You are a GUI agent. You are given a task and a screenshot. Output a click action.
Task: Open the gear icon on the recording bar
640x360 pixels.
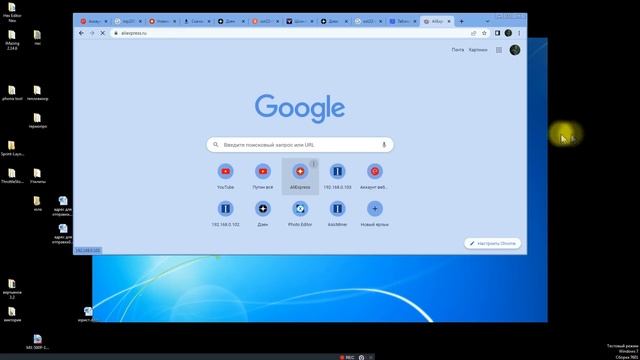pyautogui.click(x=361, y=357)
